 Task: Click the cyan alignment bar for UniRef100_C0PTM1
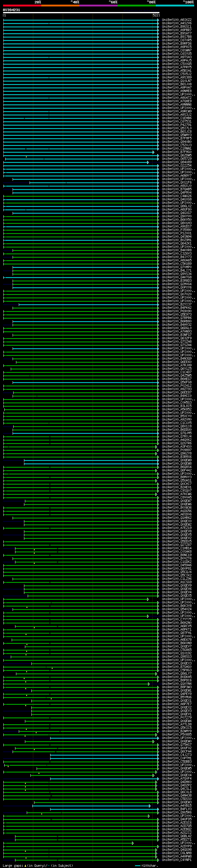coord(104,759)
